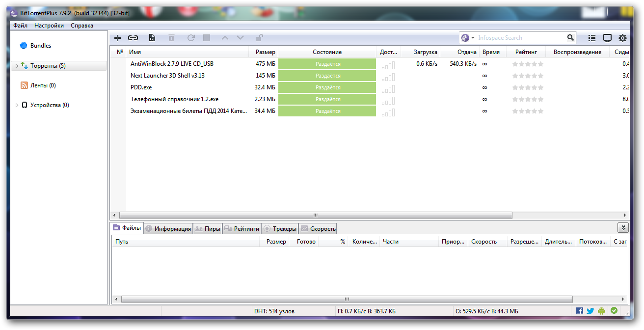
Task: Click the Add Torrent from URL link icon
Action: click(x=133, y=38)
